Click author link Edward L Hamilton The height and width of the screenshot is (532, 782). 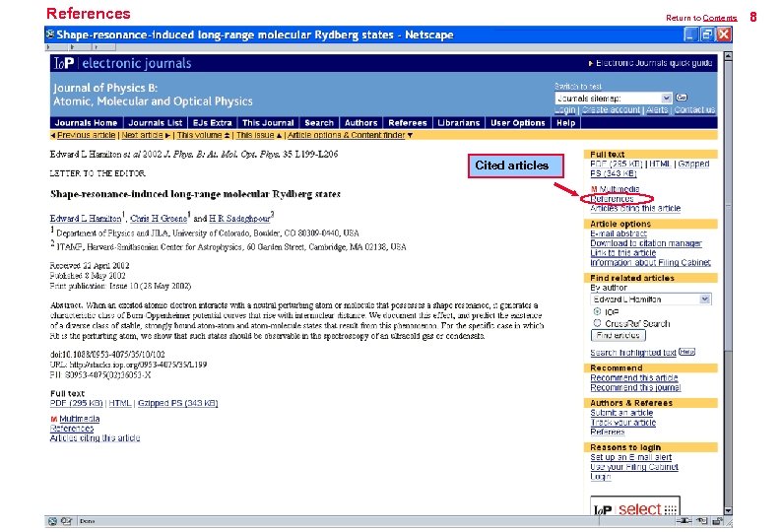coord(86,219)
